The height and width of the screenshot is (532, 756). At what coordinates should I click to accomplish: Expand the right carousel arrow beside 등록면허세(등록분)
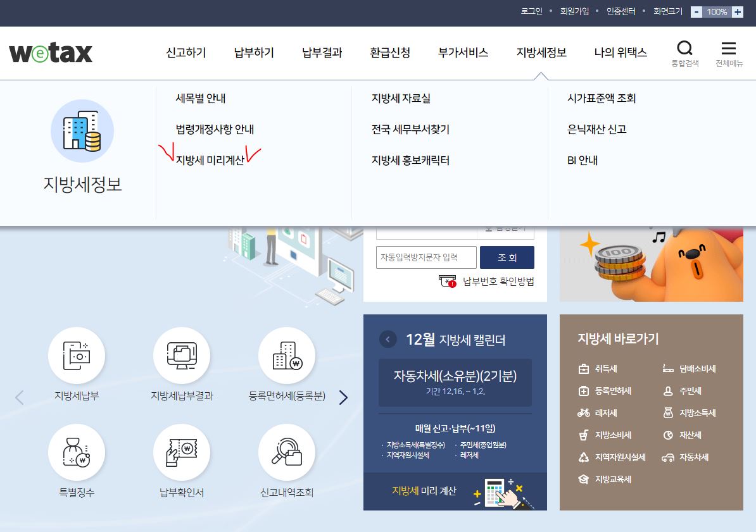point(343,397)
